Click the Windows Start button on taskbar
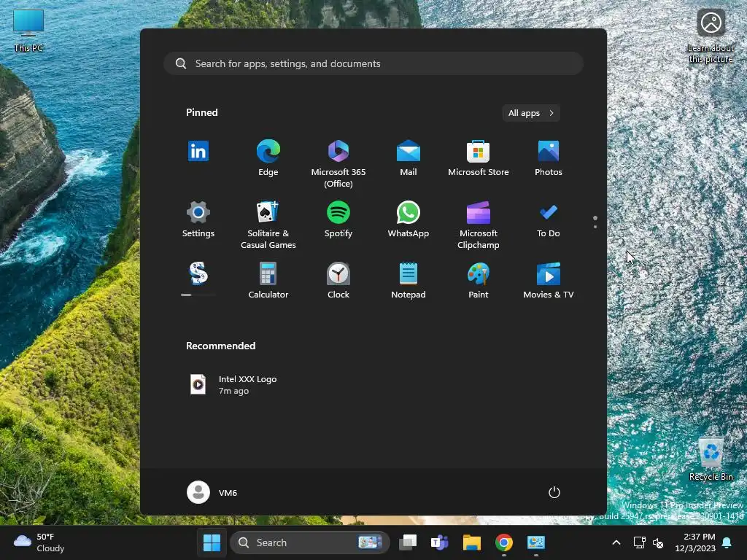 pos(212,542)
